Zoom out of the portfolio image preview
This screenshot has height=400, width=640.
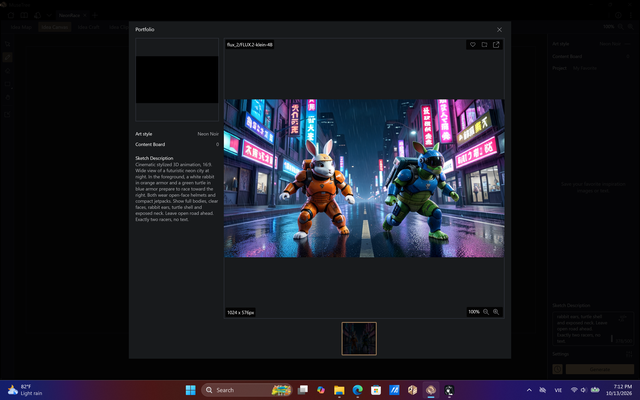(486, 312)
